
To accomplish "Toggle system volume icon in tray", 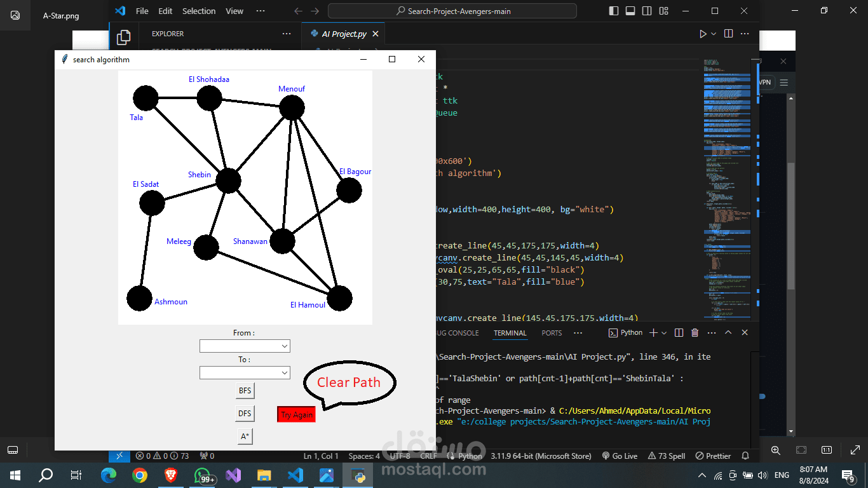I will tap(762, 475).
